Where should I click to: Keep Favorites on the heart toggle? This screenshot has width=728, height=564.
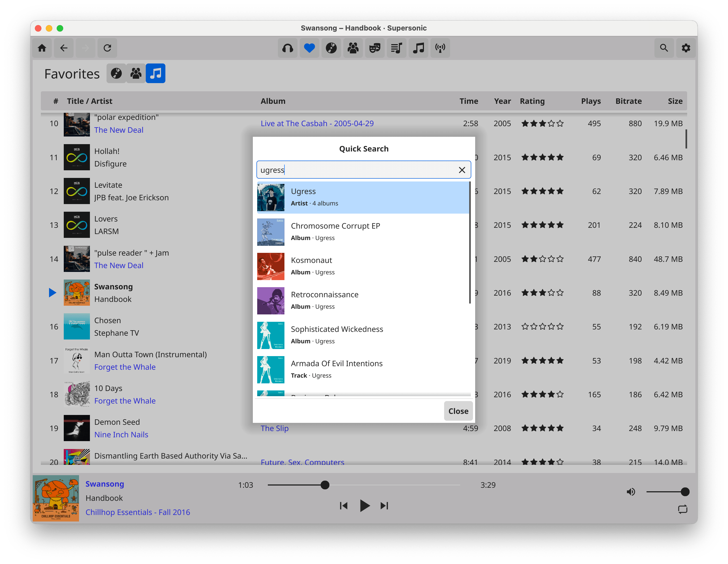point(309,48)
